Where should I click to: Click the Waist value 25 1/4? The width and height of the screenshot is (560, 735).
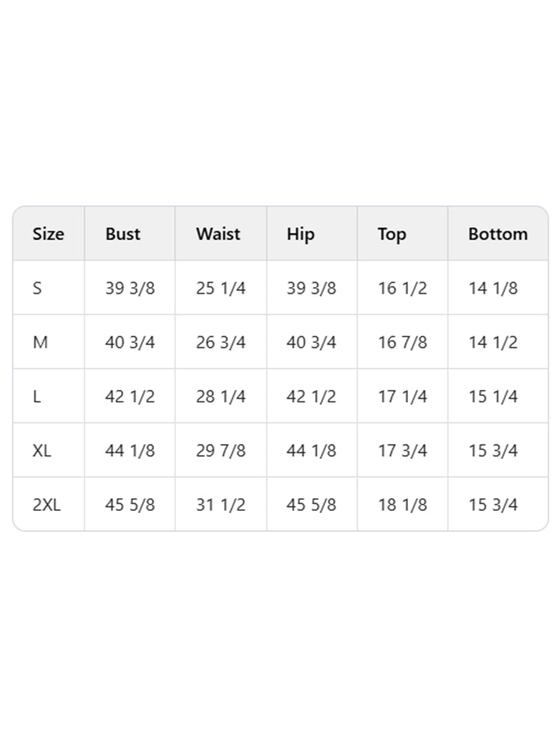[x=220, y=288]
